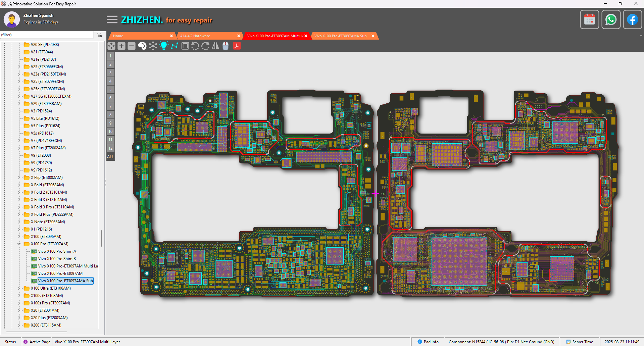Click the fit-to-frame square icon
Viewport: 644px width, 346px height.
pos(185,46)
